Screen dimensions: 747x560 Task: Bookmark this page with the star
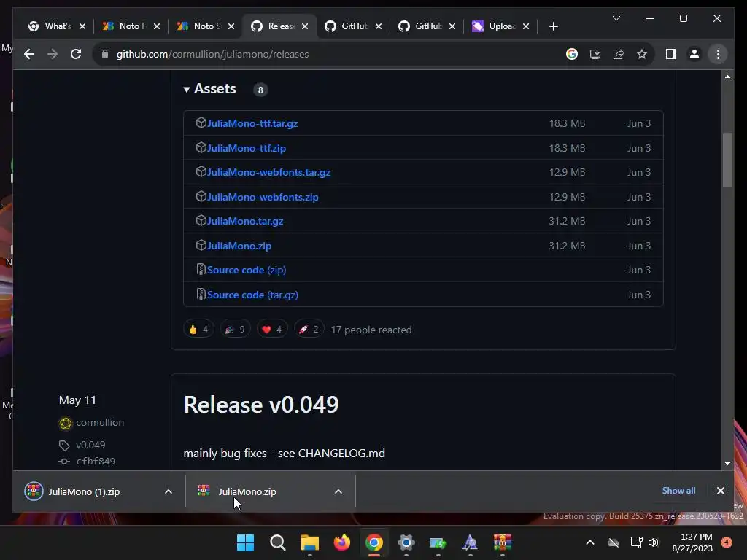642,54
